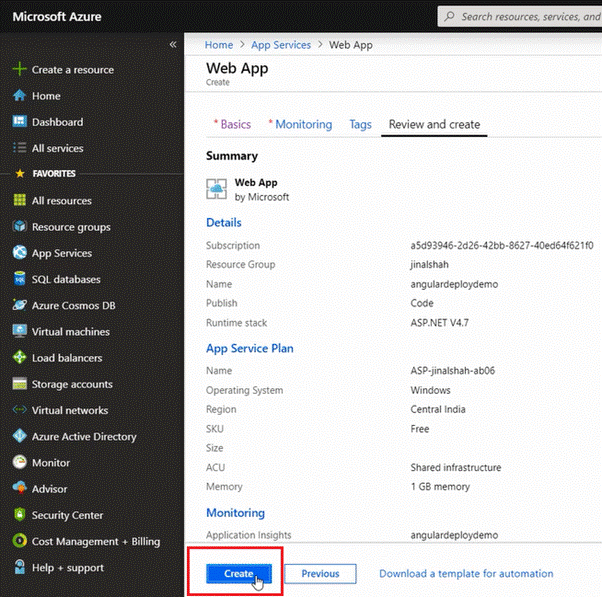Open All services in the sidebar
602x597 pixels.
click(58, 148)
